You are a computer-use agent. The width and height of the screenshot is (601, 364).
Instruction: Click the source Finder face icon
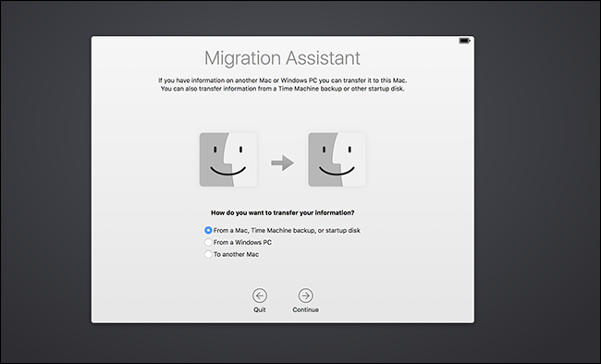tap(228, 160)
